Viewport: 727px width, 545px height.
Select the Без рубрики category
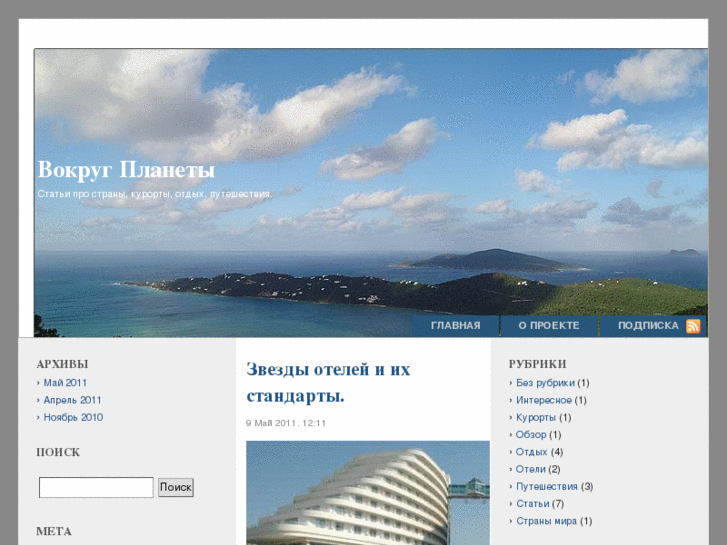[545, 383]
